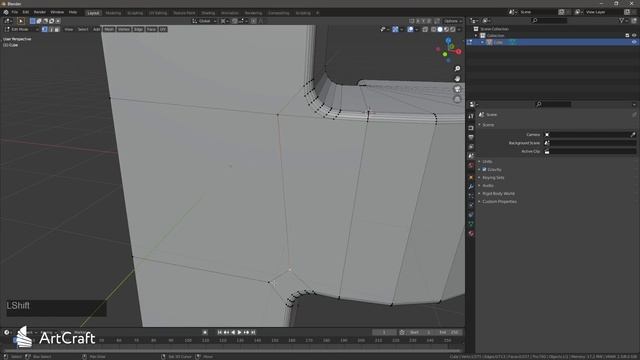Open the File menu
The image size is (640, 360).
click(15, 12)
